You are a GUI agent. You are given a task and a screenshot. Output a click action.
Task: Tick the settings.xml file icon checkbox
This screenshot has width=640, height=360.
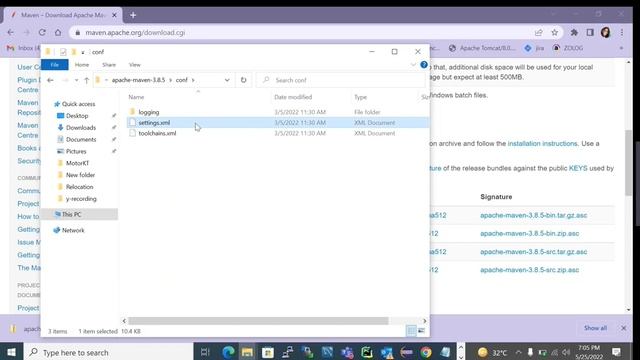132,122
